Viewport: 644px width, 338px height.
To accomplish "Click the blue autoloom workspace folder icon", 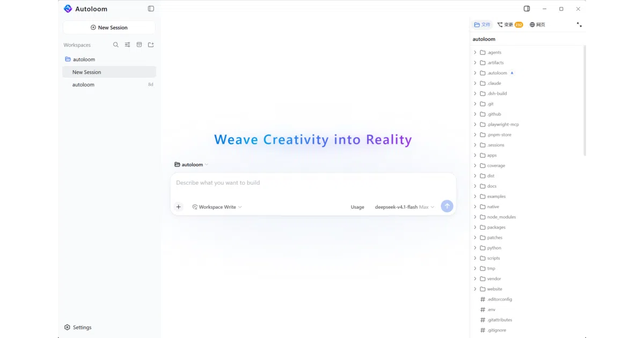I will (x=68, y=60).
